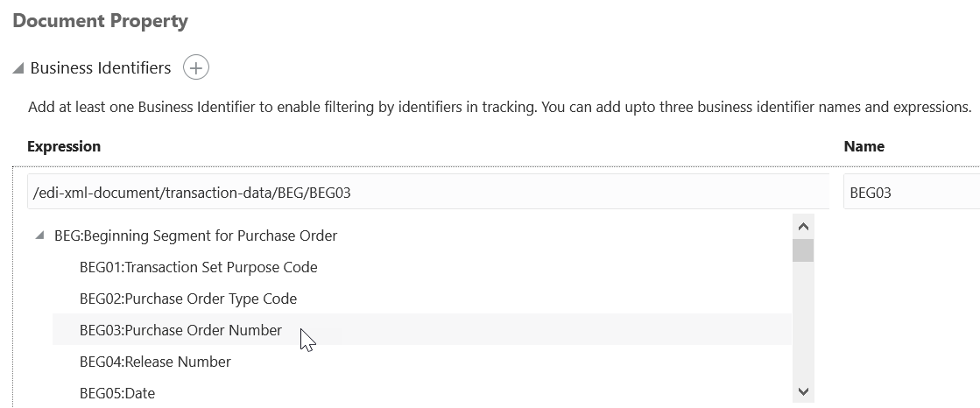980x408 pixels.
Task: Click the Name field containing BEG03
Action: [x=911, y=192]
